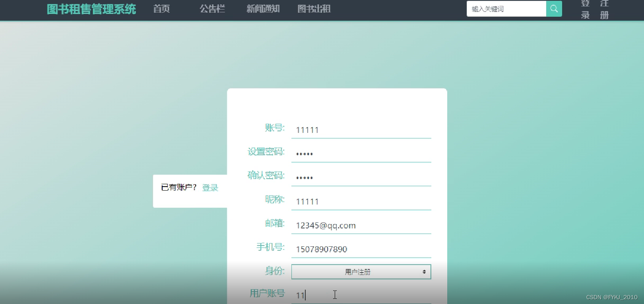Click the 手机号 field label

pos(270,247)
